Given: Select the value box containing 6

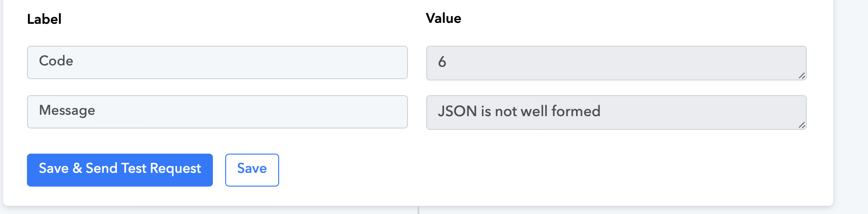Looking at the screenshot, I should [x=616, y=63].
